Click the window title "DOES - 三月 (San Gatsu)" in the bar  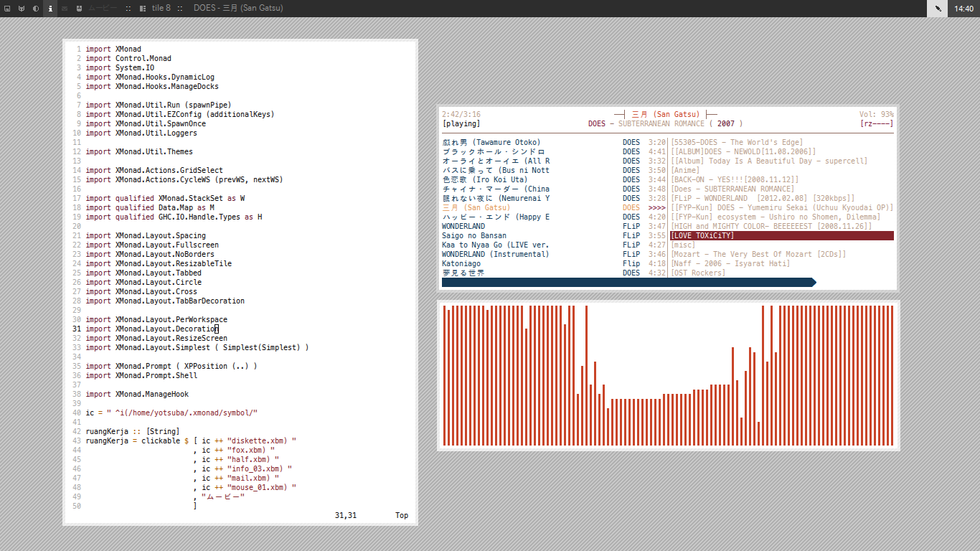(x=238, y=9)
